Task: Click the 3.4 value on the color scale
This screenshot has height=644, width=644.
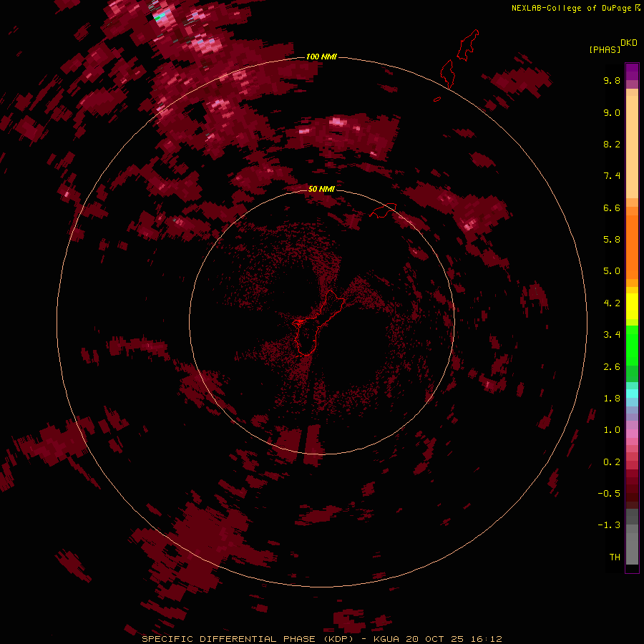Action: [612, 335]
